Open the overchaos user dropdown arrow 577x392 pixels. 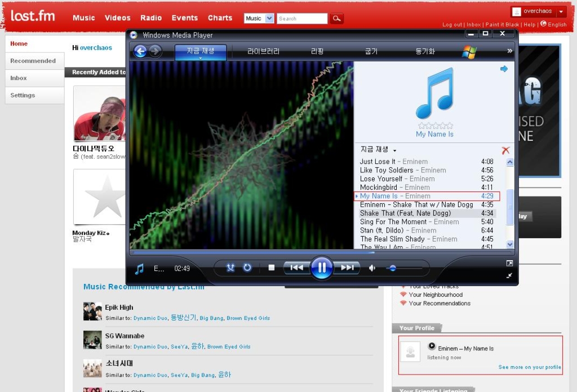tap(561, 11)
